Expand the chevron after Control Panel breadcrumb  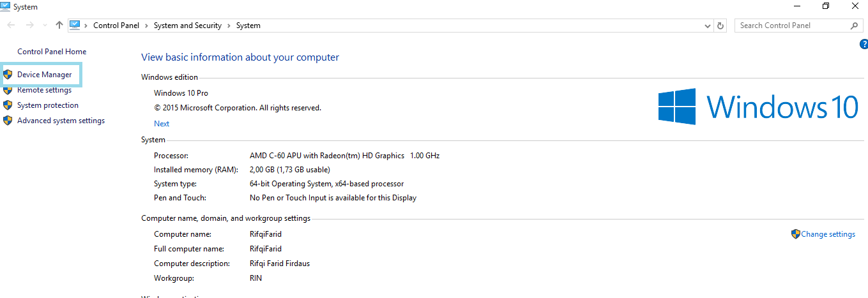[x=146, y=26]
